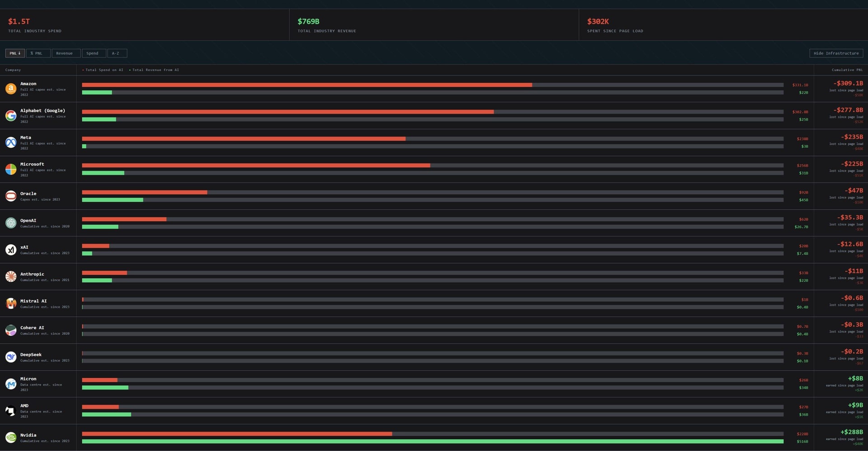Click the DeepSeek logo icon
This screenshot has width=868, height=451.
pos(11,357)
